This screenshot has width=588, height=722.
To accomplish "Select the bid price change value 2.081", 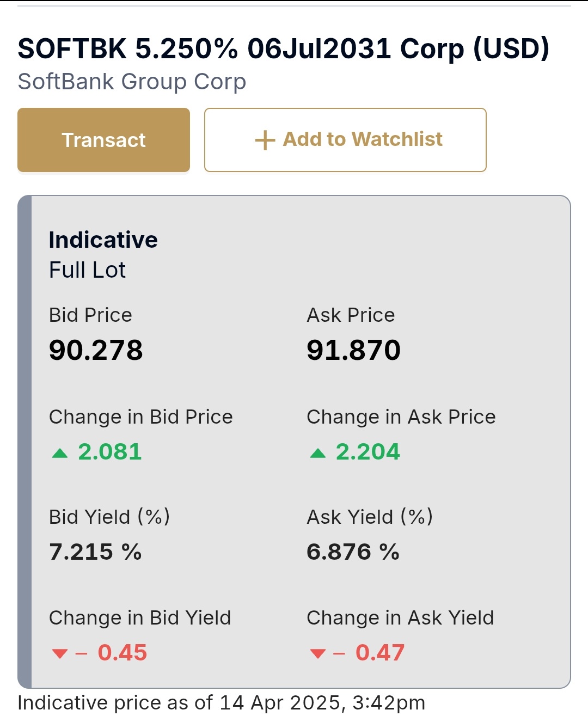I will (x=110, y=452).
